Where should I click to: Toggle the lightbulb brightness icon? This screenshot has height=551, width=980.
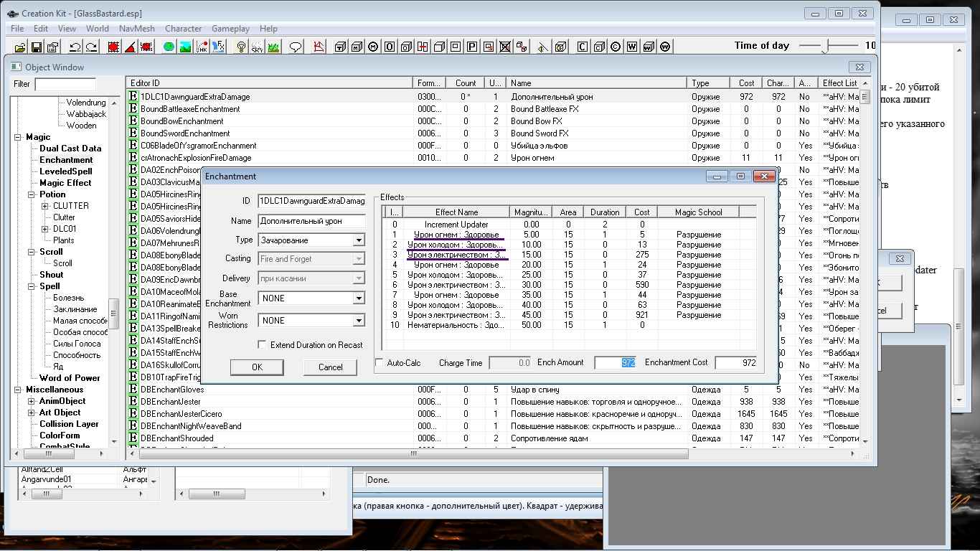241,47
